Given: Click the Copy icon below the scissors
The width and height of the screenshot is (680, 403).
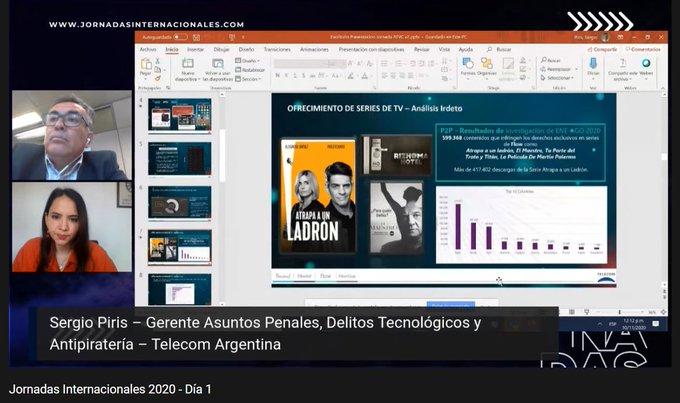Looking at the screenshot, I should tap(158, 69).
